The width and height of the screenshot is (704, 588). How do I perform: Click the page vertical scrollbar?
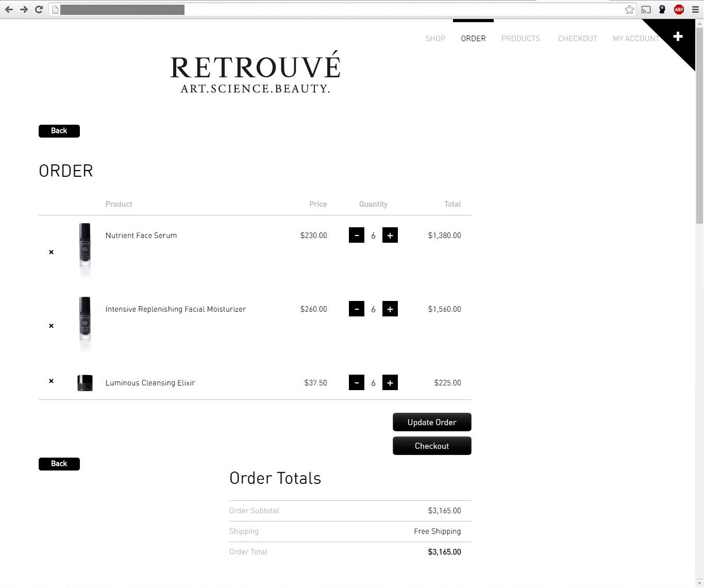point(699,126)
